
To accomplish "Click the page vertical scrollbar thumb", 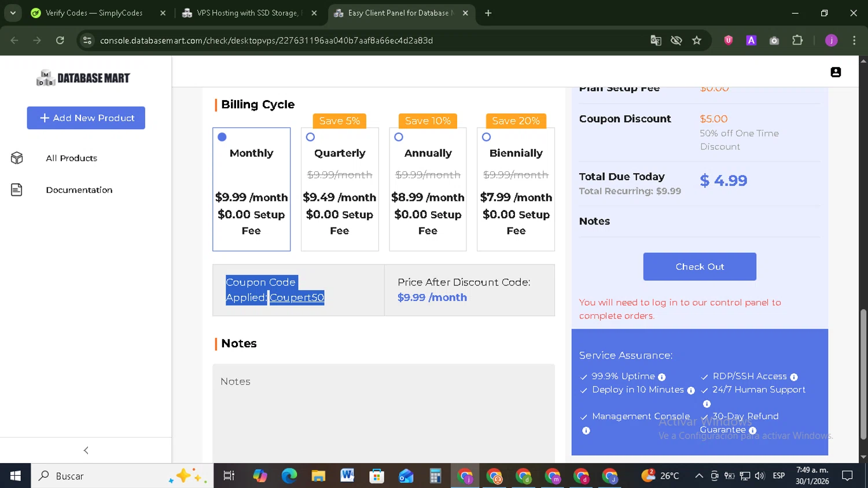I will tap(863, 375).
